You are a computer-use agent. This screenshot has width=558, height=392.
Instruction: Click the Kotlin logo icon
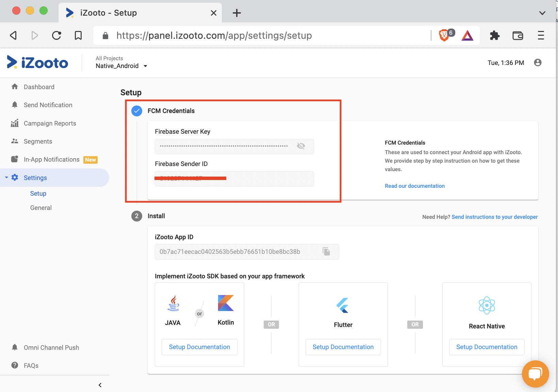226,303
